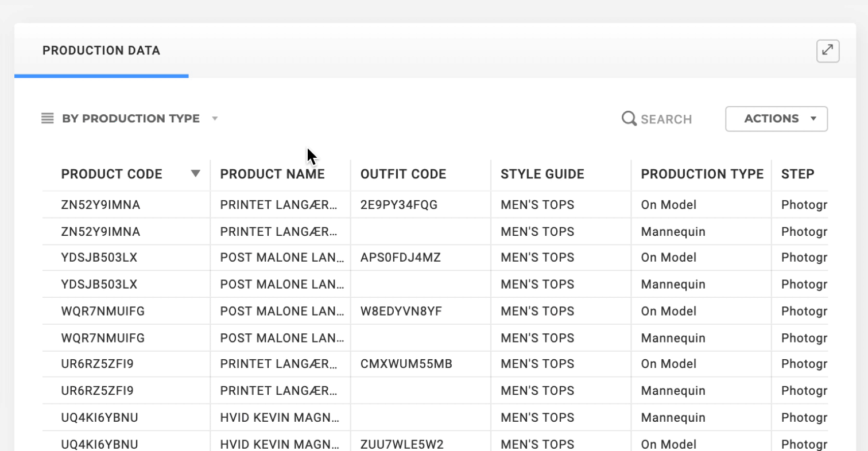Click the magnifying glass search icon
This screenshot has width=868, height=451.
click(629, 119)
